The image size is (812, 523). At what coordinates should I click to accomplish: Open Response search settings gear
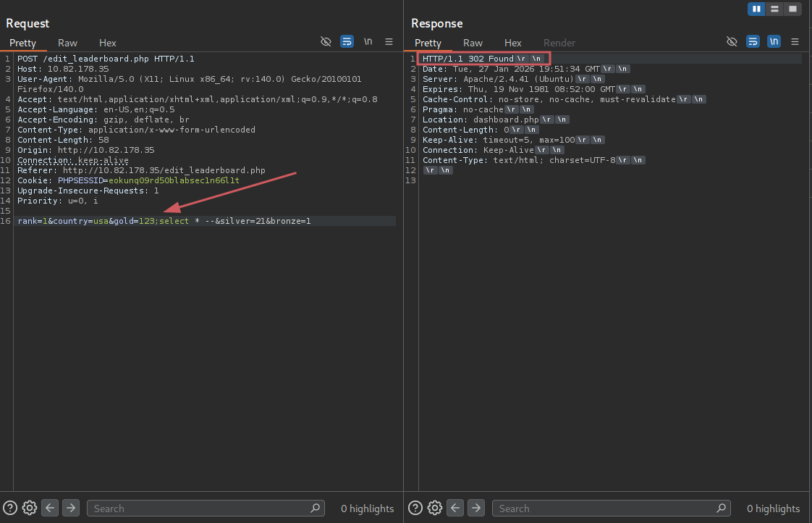click(435, 508)
